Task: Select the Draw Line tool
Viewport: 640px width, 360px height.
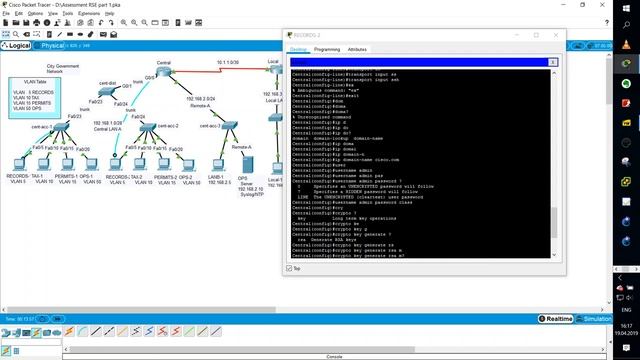Action: click(x=60, y=34)
